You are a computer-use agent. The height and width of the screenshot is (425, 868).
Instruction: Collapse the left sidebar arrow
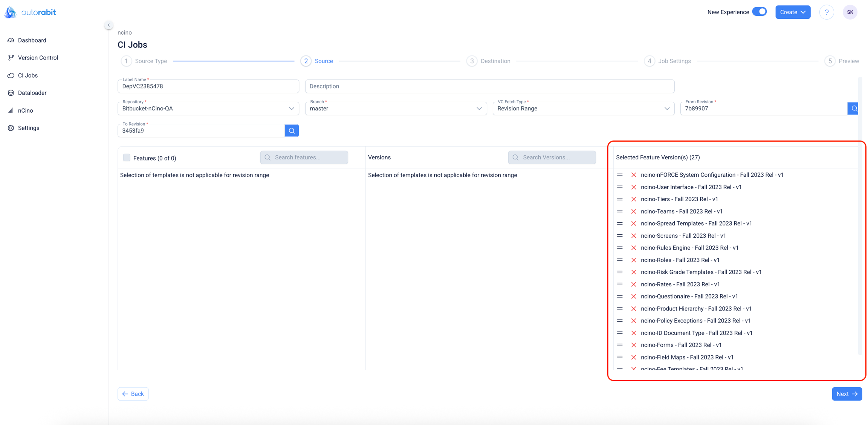click(x=108, y=25)
